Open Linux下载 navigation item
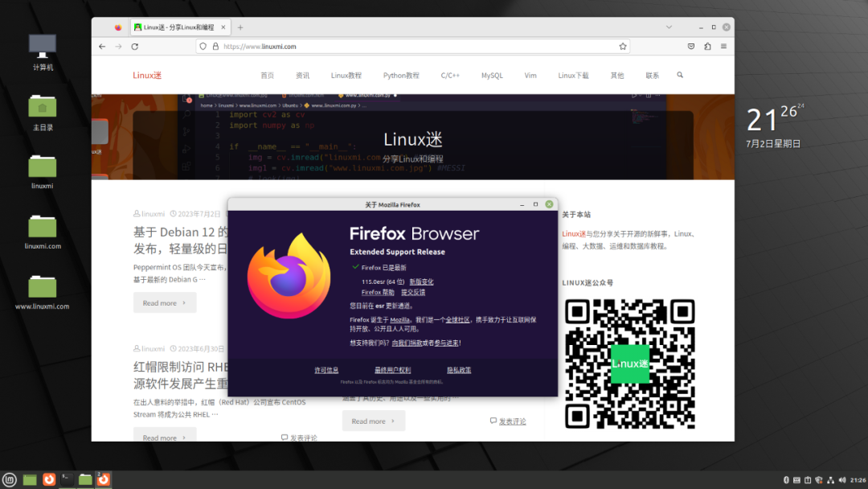 (574, 76)
